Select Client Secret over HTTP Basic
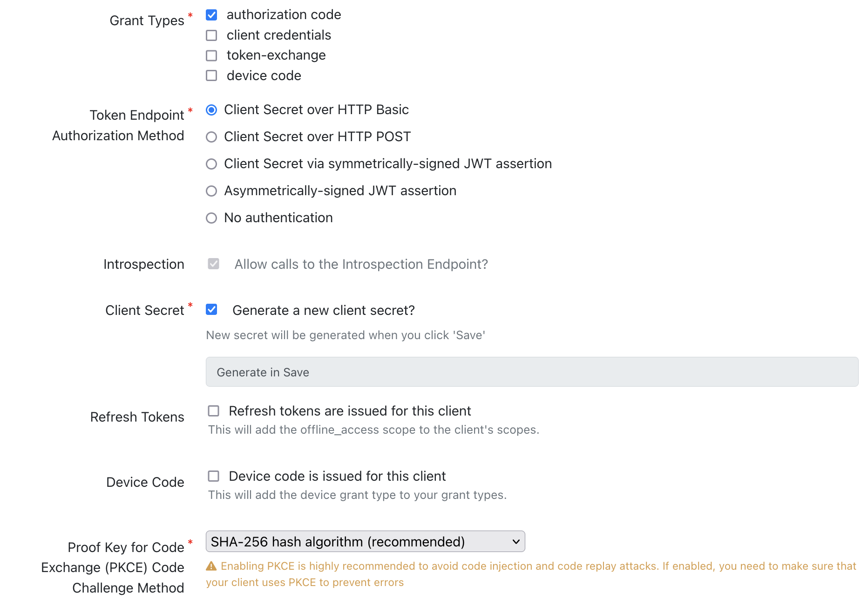868x600 pixels. pyautogui.click(x=211, y=110)
